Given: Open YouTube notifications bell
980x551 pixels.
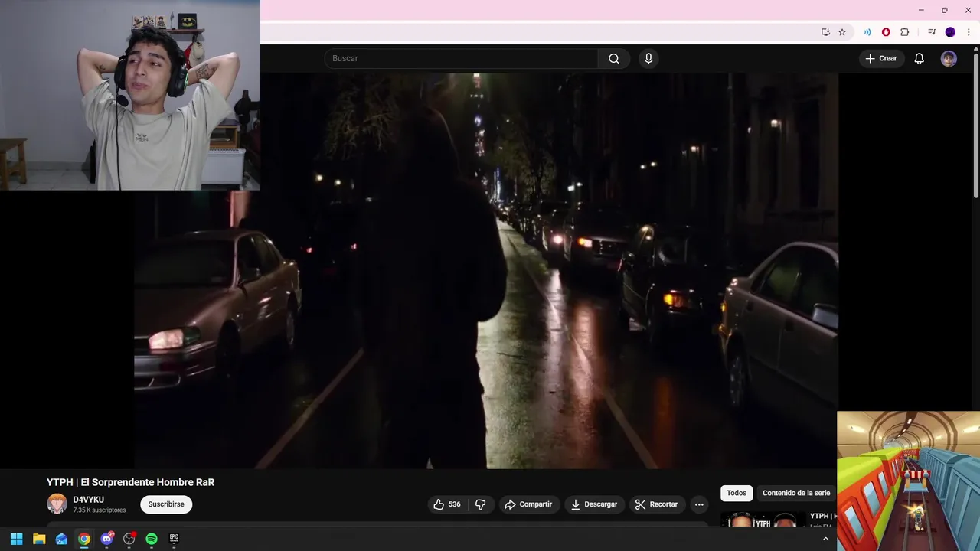Looking at the screenshot, I should [x=920, y=58].
